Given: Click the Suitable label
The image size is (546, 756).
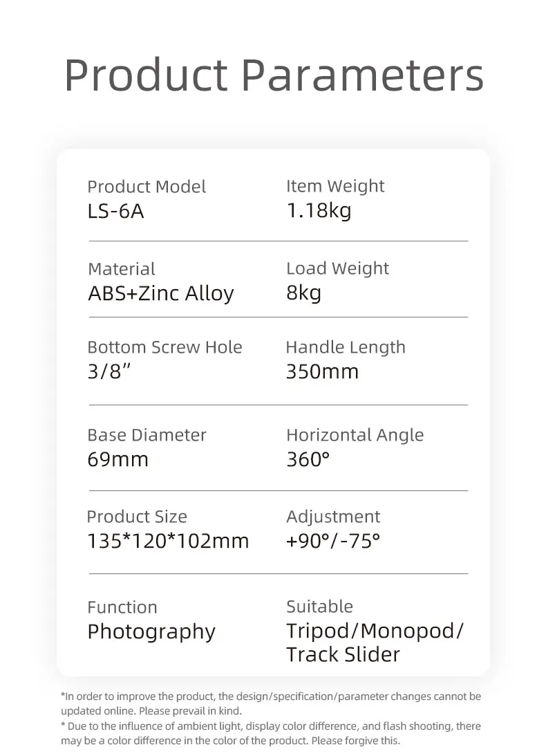Looking at the screenshot, I should pyautogui.click(x=319, y=607).
